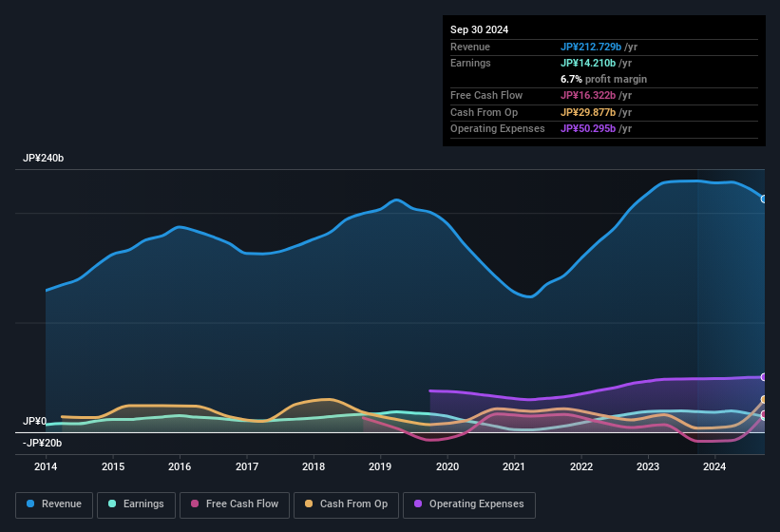The image size is (780, 532).
Task: Toggle the Operating Expenses legend button
Action: click(469, 504)
